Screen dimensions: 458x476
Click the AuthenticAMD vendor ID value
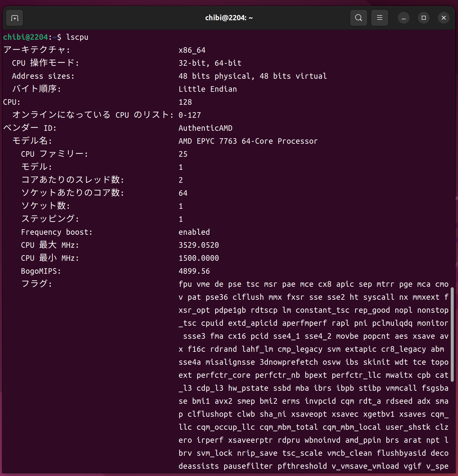coord(205,128)
